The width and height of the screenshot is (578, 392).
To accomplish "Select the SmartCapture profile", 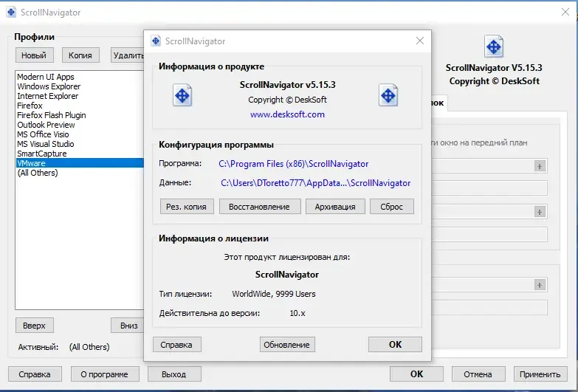I will 80,154.
